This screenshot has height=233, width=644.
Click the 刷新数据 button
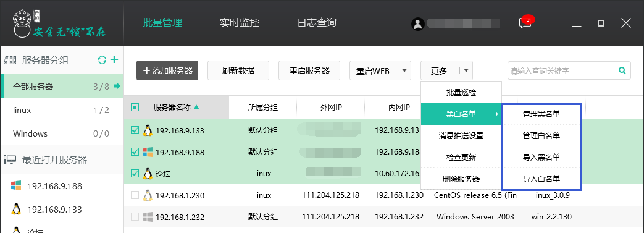coord(238,70)
